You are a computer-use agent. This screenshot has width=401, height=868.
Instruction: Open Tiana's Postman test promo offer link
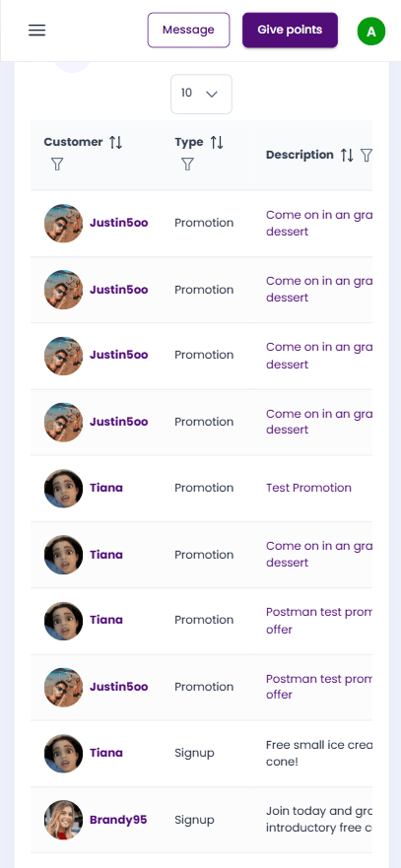pyautogui.click(x=319, y=621)
